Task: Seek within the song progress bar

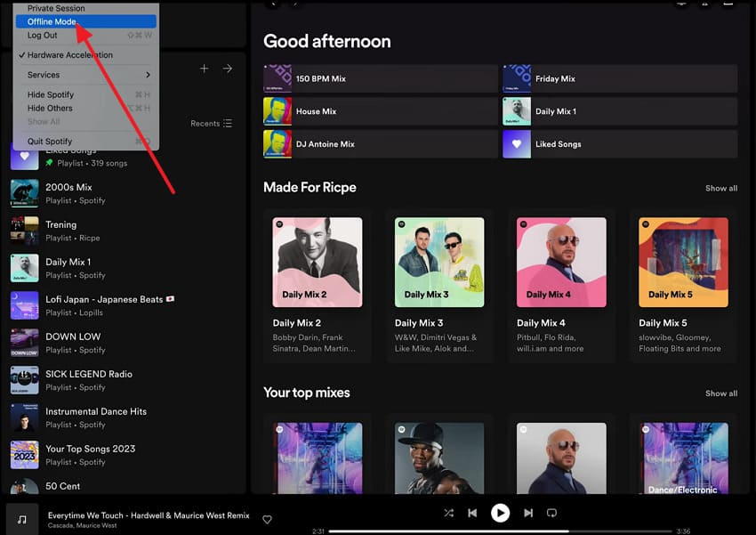Action: [500, 531]
